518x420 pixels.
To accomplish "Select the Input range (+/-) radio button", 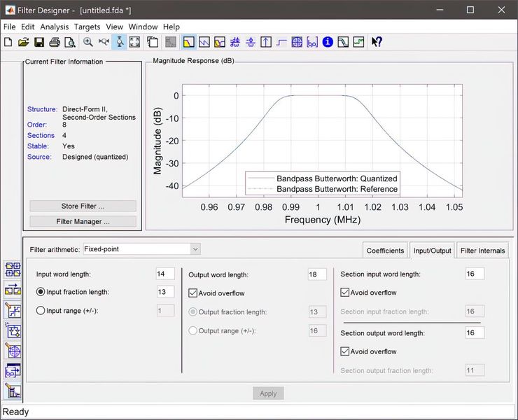I will click(41, 311).
